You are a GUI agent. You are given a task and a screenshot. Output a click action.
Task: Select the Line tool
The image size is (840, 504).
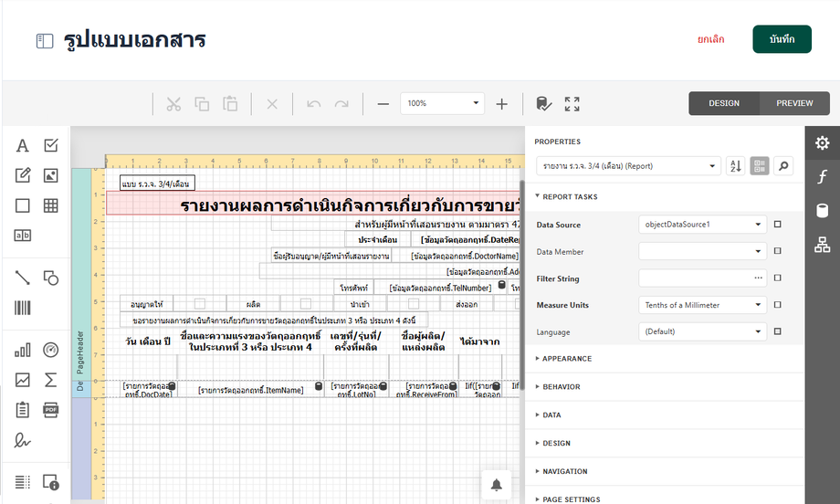23,278
